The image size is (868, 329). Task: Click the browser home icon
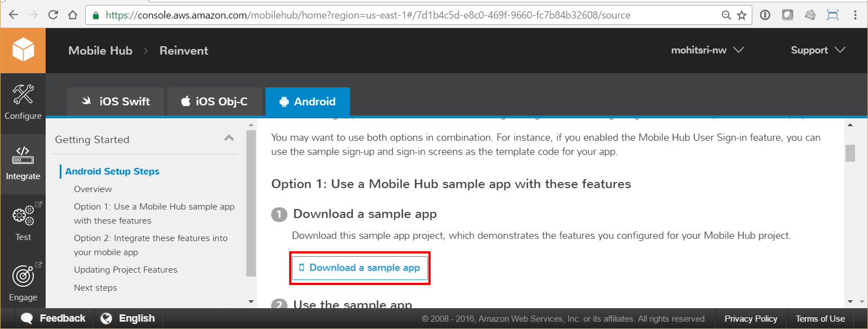(73, 15)
